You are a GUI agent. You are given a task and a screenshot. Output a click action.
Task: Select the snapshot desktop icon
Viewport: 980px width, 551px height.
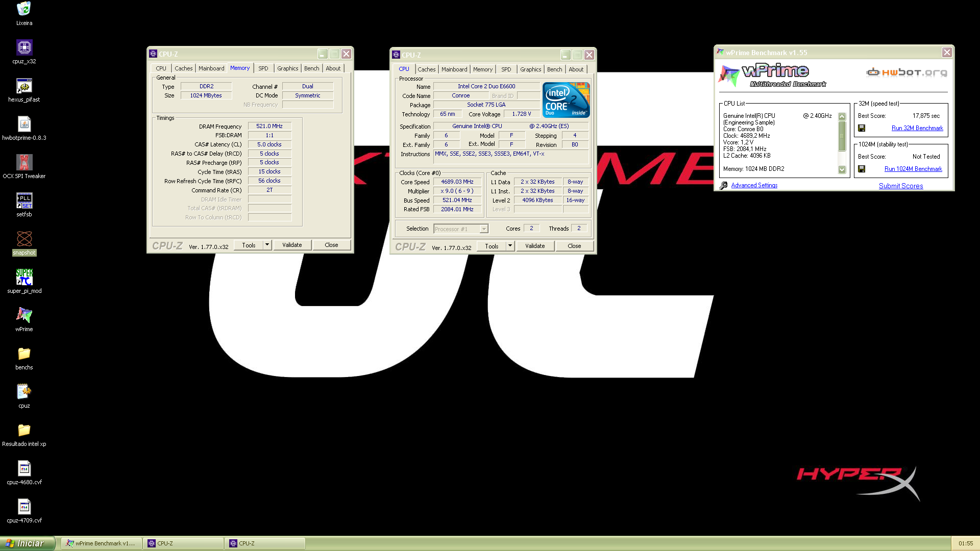24,239
